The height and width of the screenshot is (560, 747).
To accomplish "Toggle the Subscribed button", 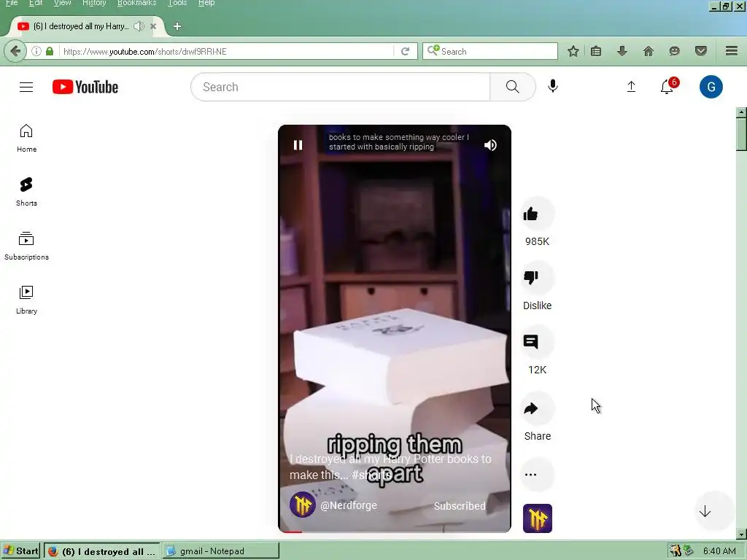I will click(x=460, y=506).
